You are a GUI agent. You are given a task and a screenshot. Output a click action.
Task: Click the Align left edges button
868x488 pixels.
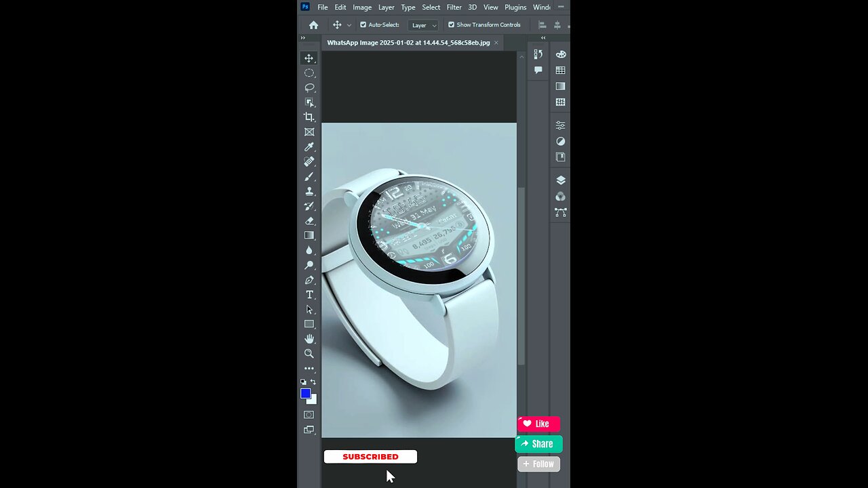[x=542, y=25]
